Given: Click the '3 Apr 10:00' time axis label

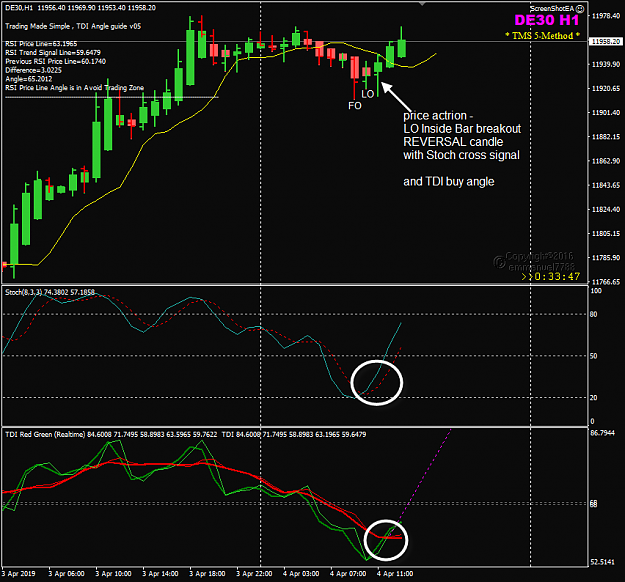Looking at the screenshot, I should tap(113, 574).
